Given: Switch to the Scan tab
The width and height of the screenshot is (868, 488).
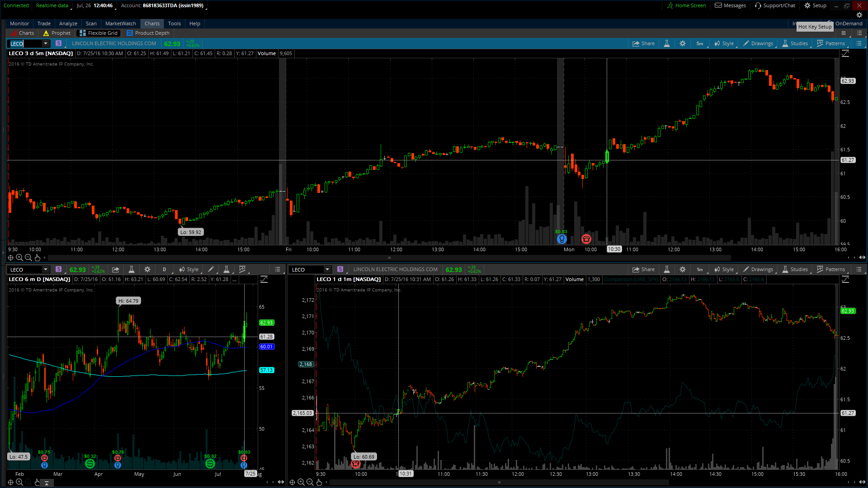Looking at the screenshot, I should (91, 23).
